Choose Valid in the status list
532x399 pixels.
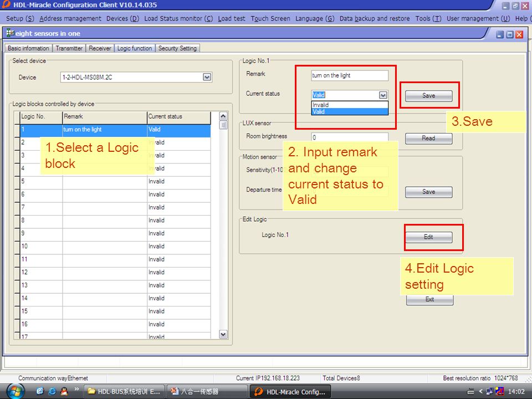pos(350,111)
